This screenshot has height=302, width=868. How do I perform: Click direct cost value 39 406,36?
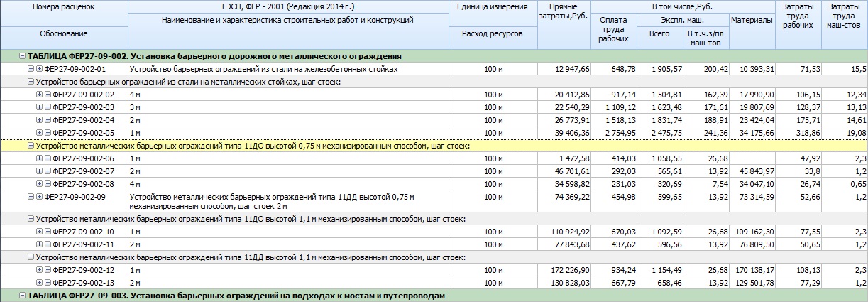pos(572,133)
